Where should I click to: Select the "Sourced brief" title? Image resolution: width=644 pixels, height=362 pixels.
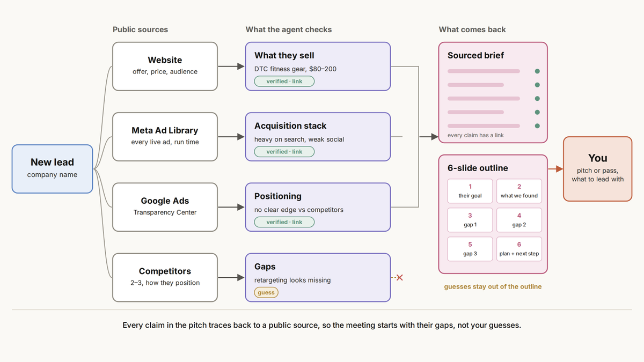point(476,55)
